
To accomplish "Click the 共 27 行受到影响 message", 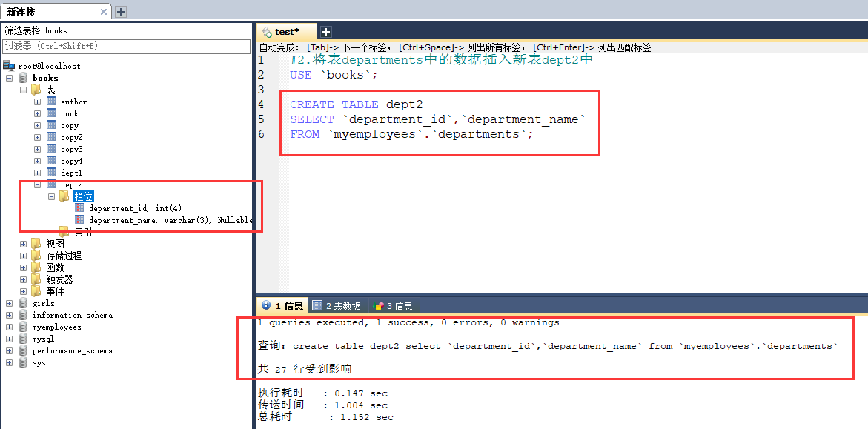I will (305, 369).
